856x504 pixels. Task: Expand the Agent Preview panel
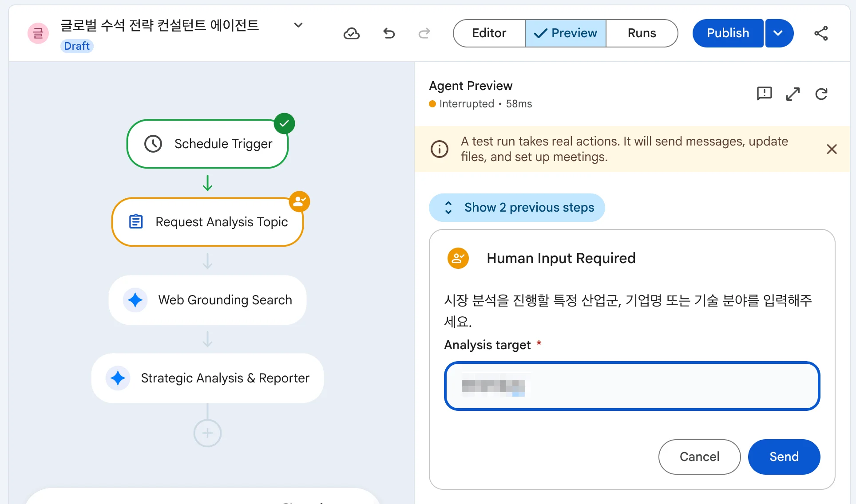(793, 94)
